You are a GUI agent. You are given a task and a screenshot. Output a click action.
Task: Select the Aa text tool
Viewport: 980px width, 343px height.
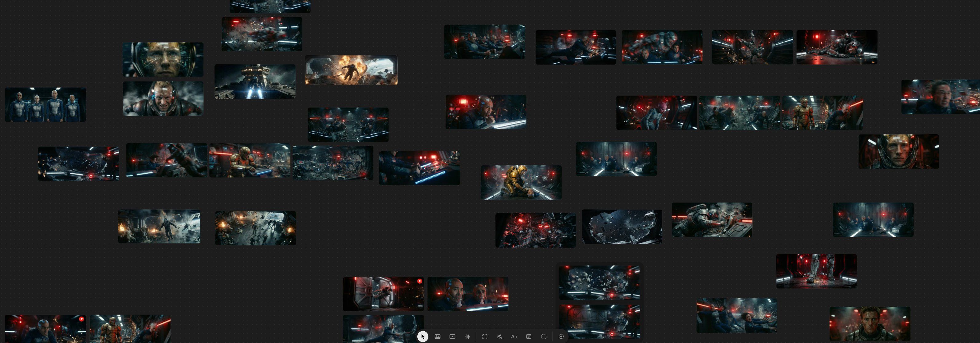click(x=514, y=337)
